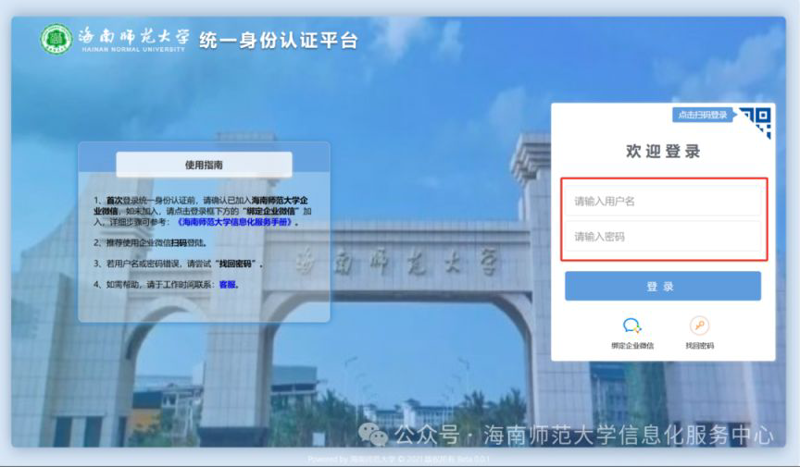This screenshot has height=467, width=800.
Task: Click guide item 2 about 扫码登陆
Action: [x=150, y=243]
